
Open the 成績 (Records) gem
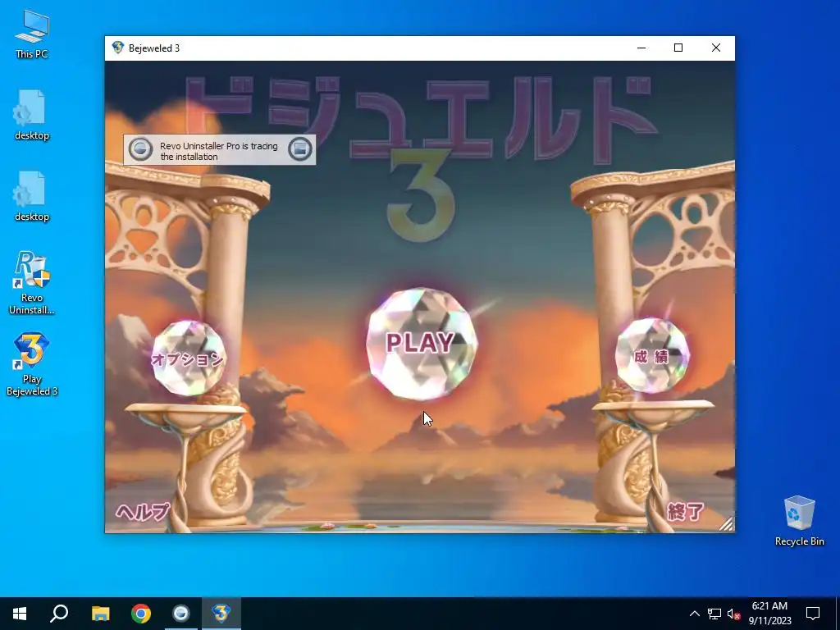pos(652,356)
